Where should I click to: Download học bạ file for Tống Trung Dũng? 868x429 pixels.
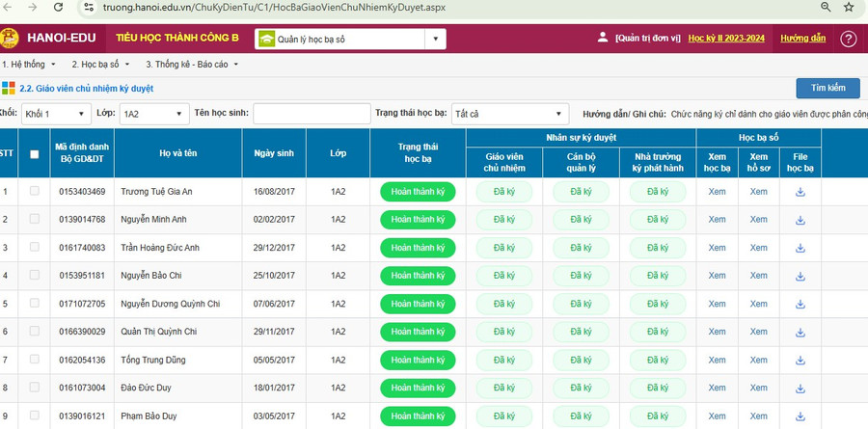[800, 360]
